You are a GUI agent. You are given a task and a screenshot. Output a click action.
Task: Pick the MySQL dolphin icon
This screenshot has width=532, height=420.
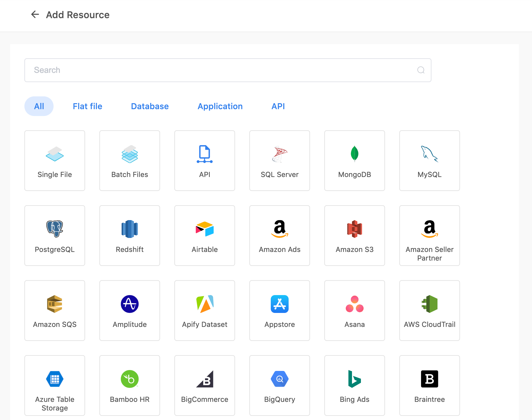pos(430,154)
